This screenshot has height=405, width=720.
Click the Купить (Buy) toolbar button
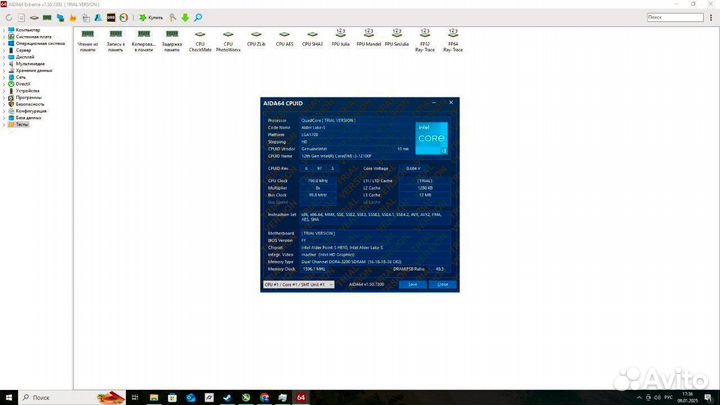pyautogui.click(x=151, y=17)
